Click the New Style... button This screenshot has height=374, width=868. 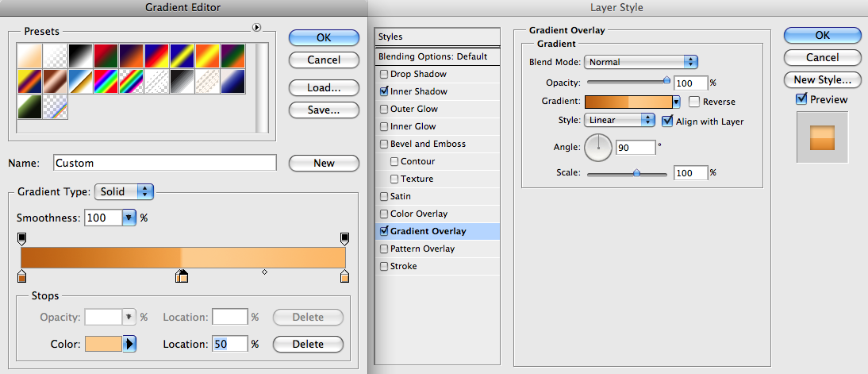pos(823,79)
